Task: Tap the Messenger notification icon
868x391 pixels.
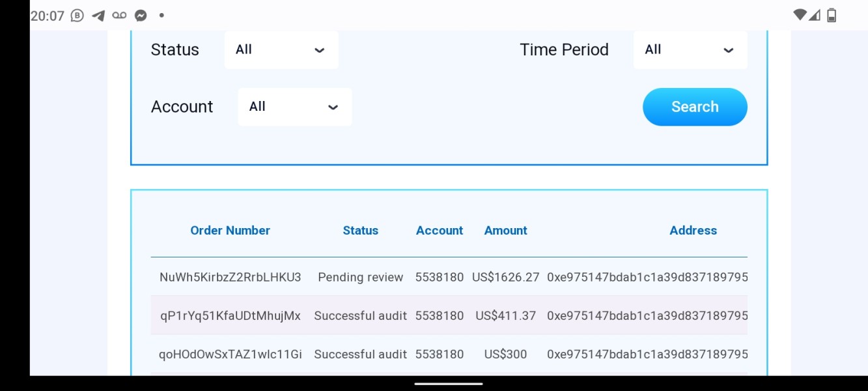Action: [140, 16]
